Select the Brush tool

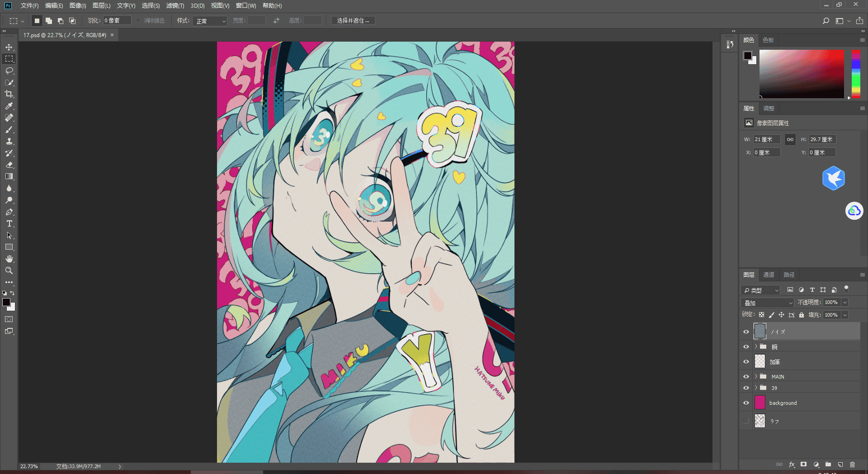9,129
